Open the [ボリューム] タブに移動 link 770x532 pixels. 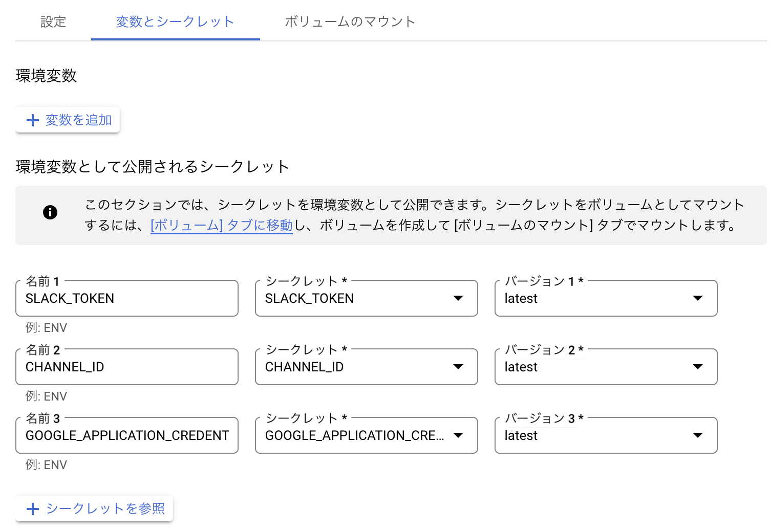(221, 225)
